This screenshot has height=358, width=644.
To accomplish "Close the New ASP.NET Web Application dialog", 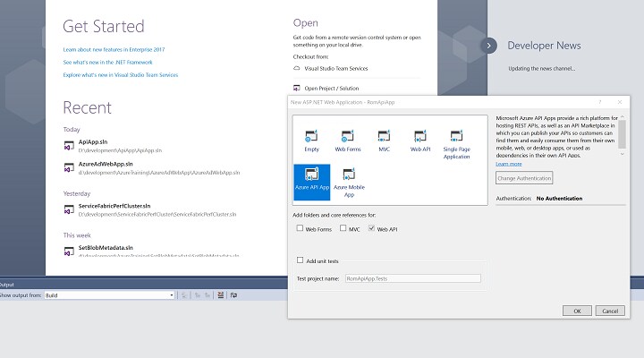I will [620, 102].
